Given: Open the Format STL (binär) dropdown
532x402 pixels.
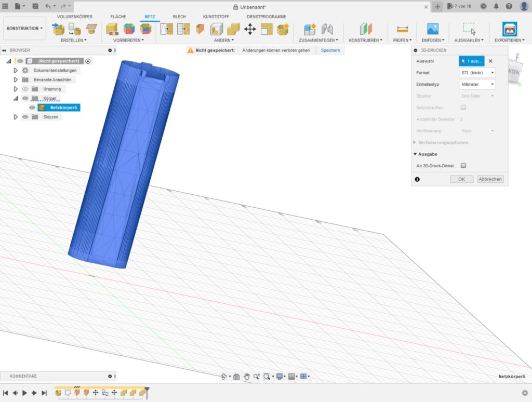Looking at the screenshot, I should click(x=477, y=73).
